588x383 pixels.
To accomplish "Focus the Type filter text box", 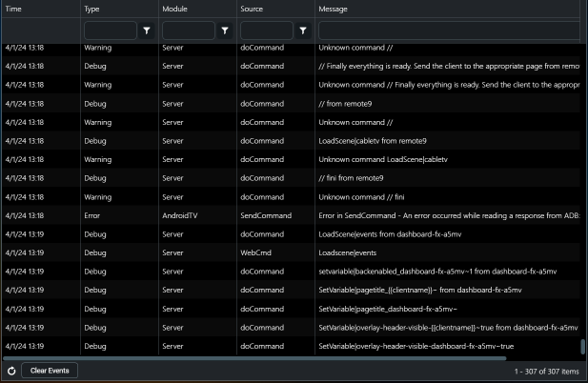I will pos(111,30).
